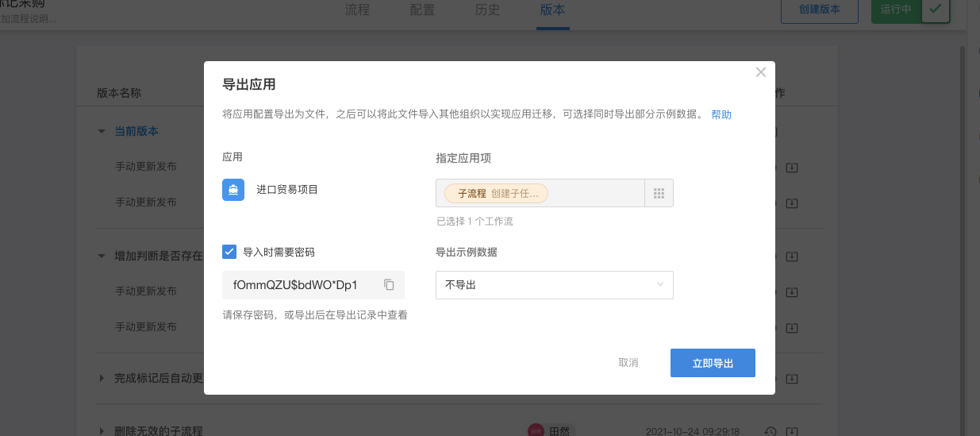This screenshot has width=980, height=436.
Task: Collapse the 增加判断是否存在 version group
Action: click(101, 256)
